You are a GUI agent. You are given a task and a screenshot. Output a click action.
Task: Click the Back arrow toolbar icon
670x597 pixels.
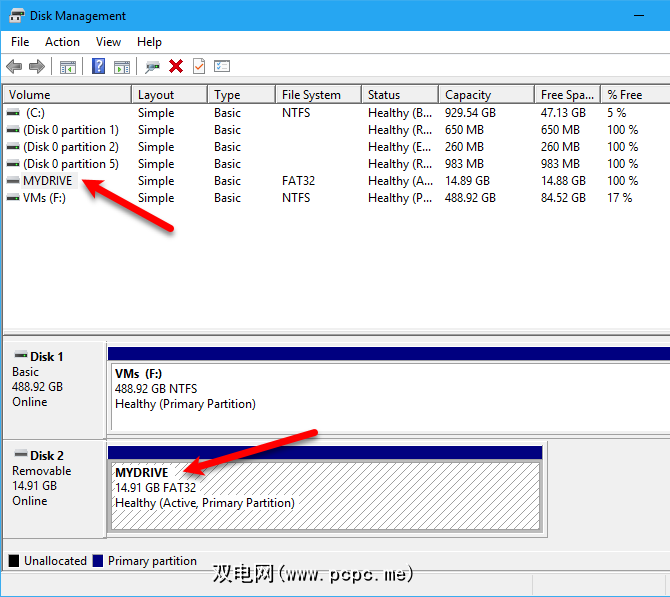(14, 67)
